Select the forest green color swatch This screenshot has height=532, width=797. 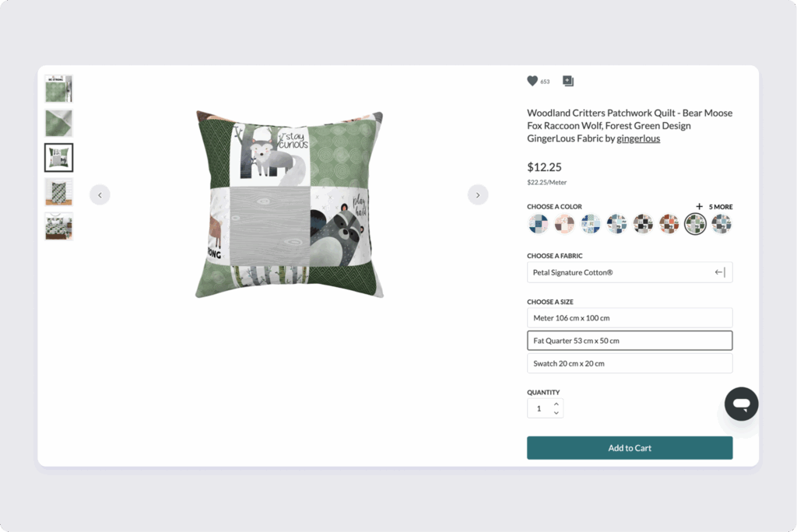click(x=695, y=223)
